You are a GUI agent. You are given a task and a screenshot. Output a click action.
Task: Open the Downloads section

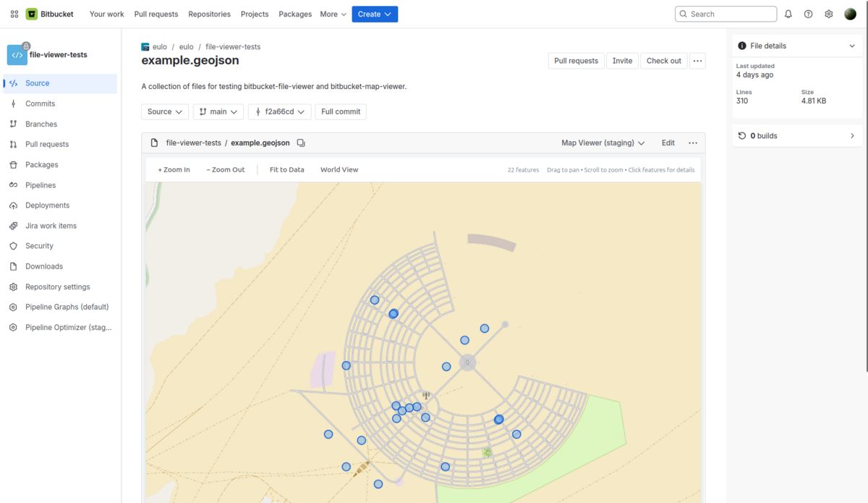(46, 266)
